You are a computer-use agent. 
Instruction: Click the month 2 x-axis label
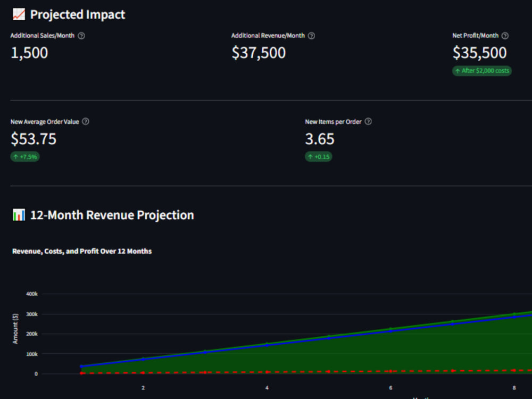[143, 388]
